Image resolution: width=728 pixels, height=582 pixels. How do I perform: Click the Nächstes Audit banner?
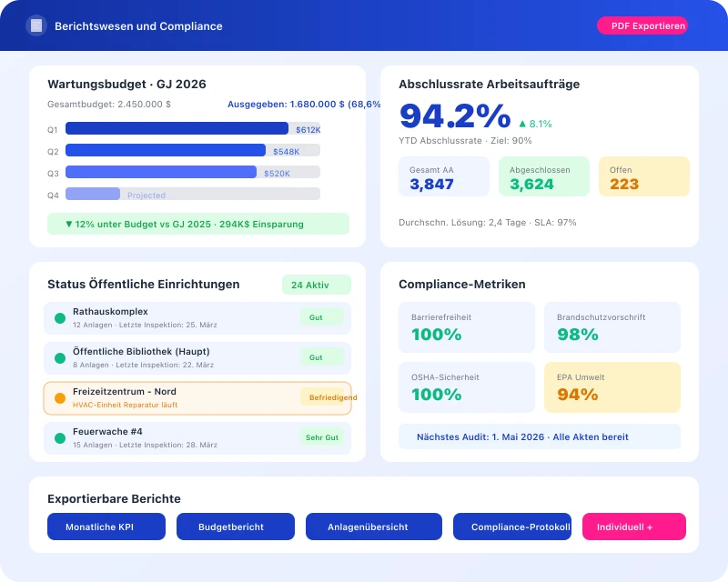point(539,436)
